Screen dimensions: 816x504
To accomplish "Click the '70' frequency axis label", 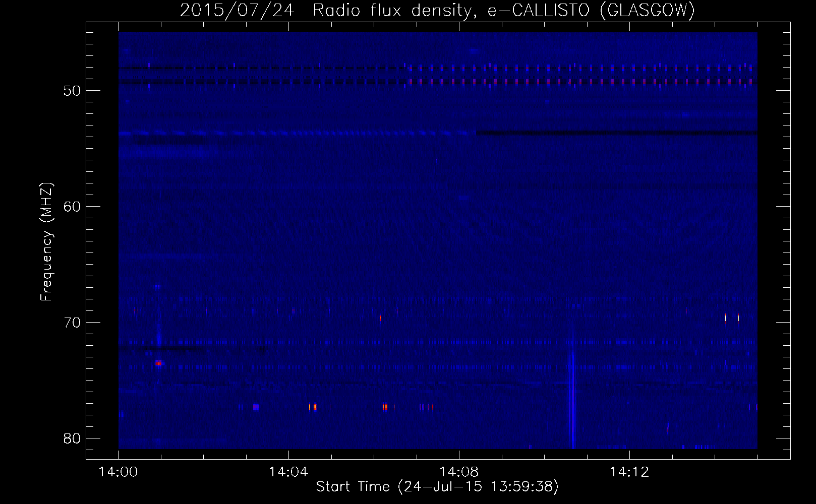I will (x=73, y=323).
